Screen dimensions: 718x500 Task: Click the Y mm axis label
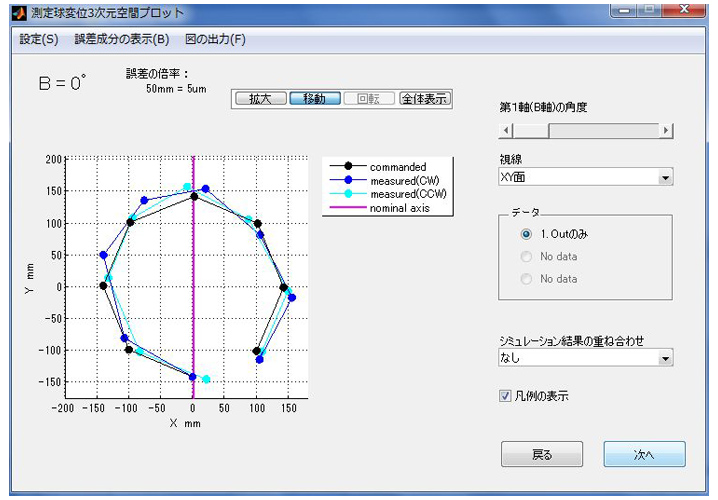tap(29, 279)
